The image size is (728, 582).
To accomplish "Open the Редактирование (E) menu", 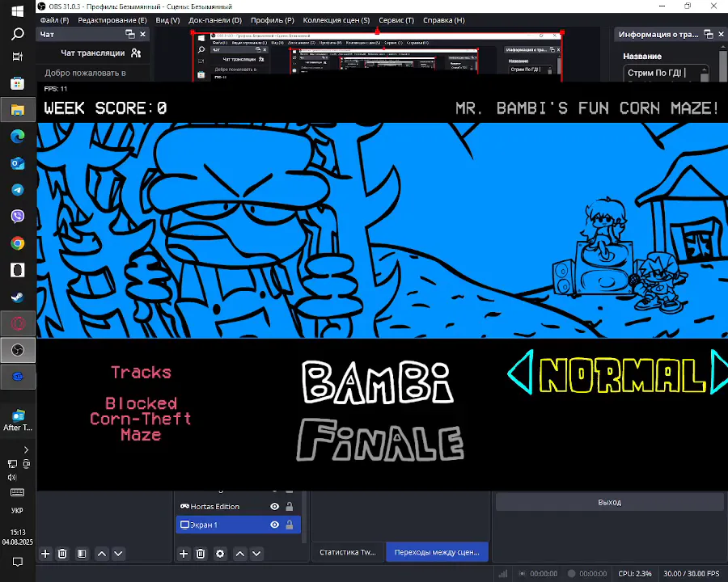I will pos(112,20).
